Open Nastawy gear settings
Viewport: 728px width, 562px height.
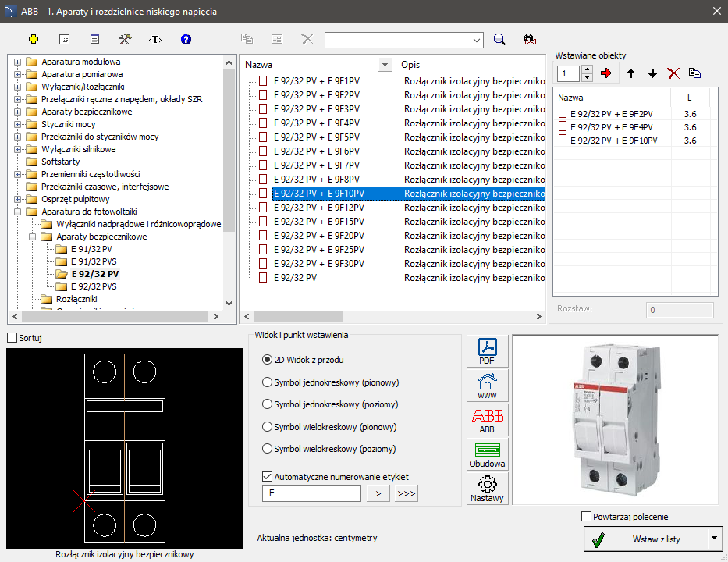487,489
